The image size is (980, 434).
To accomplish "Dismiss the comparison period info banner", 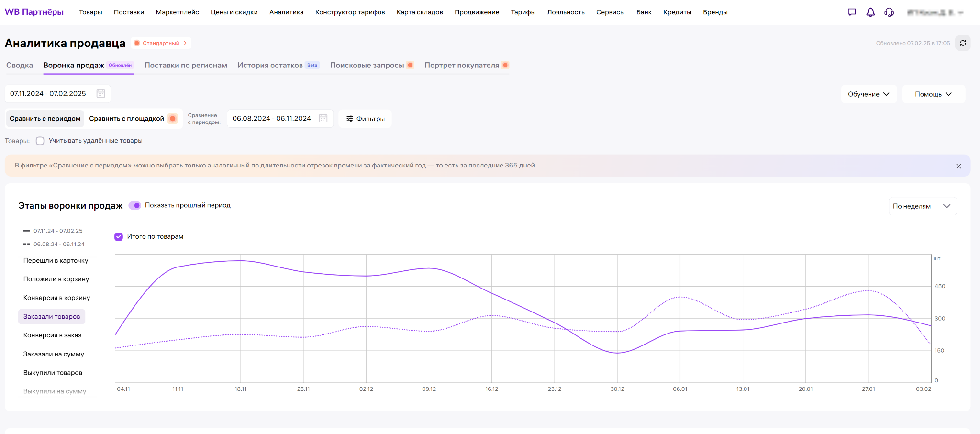I will point(958,166).
